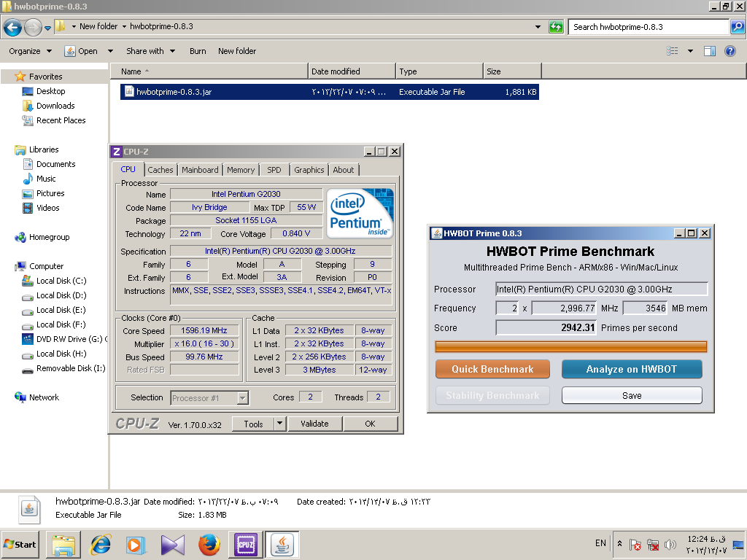Toggle the preview pane icon
The width and height of the screenshot is (747, 560).
(709, 51)
